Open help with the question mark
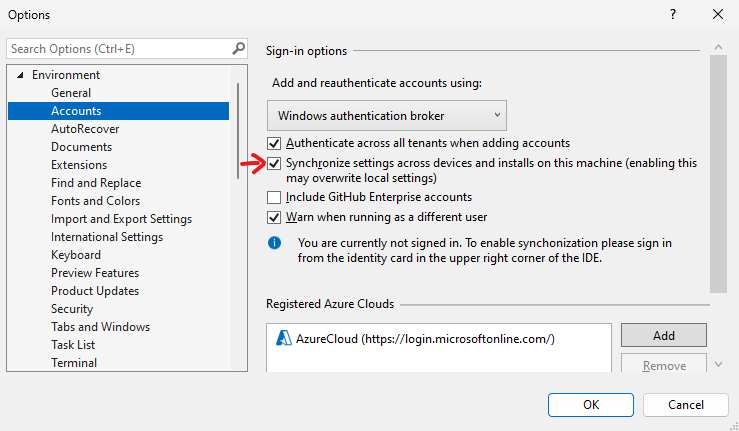739x431 pixels. (673, 14)
